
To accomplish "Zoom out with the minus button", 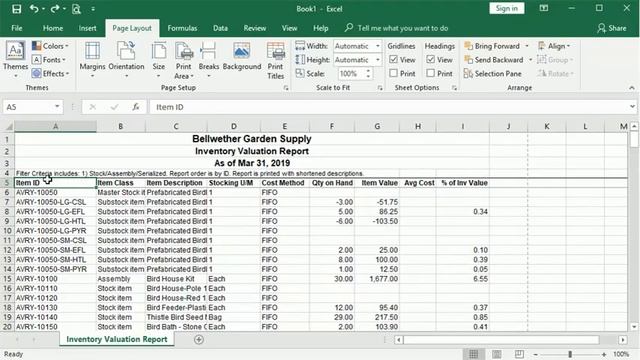I will [x=535, y=354].
